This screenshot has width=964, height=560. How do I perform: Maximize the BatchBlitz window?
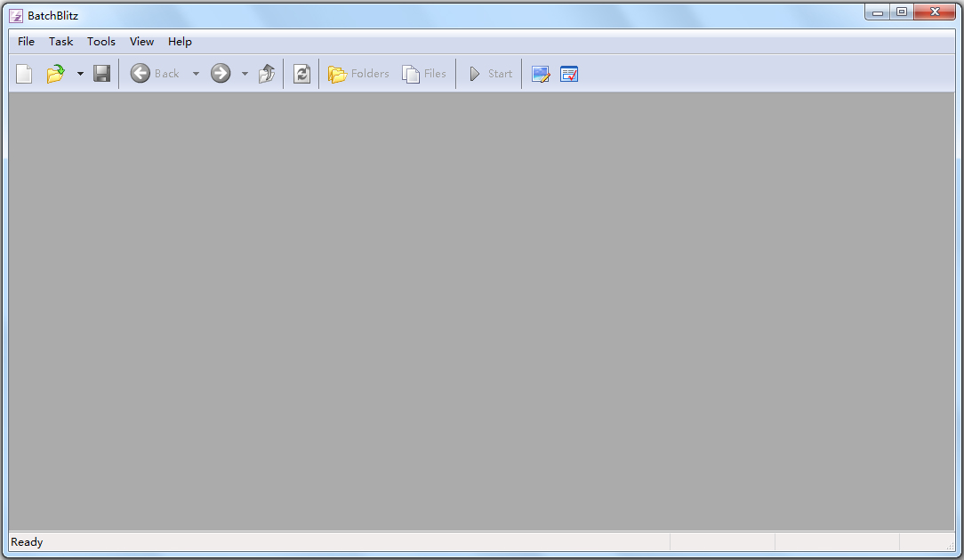click(x=901, y=12)
